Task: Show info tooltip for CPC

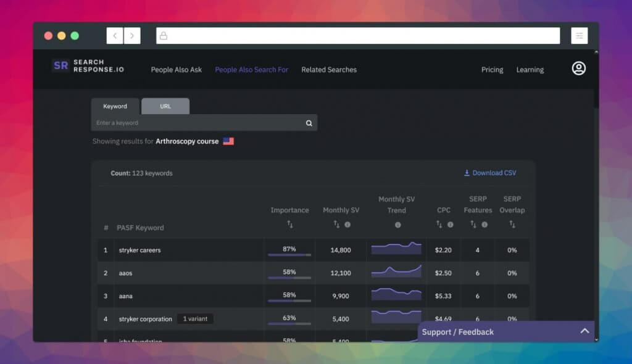Action: [450, 225]
